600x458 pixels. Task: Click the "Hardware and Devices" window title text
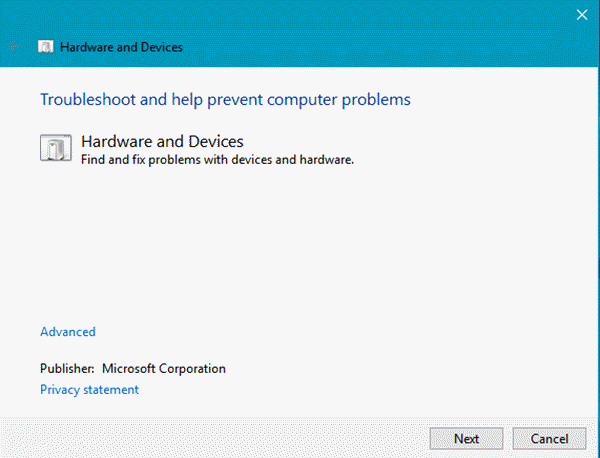(122, 47)
